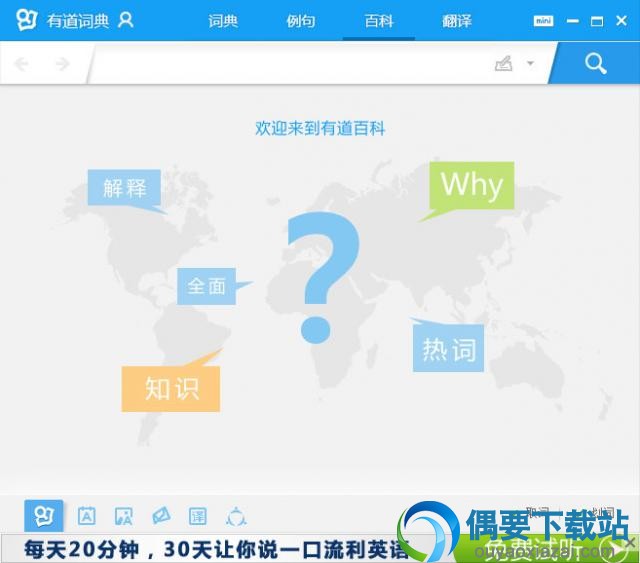This screenshot has width=640, height=563.
Task: Open handwriting input pen icon
Action: pos(504,64)
